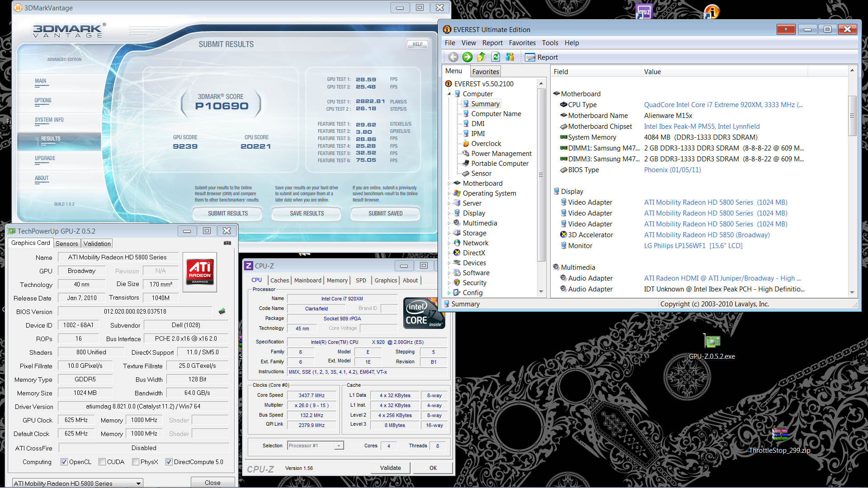Open the CPU-Z shortcut on desktop
Viewport: 868px width, 488px height.
(x=644, y=11)
